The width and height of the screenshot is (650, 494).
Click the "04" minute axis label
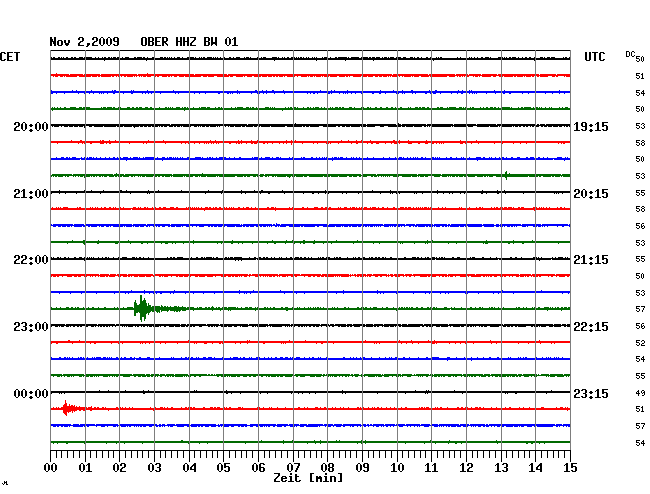coord(189,468)
